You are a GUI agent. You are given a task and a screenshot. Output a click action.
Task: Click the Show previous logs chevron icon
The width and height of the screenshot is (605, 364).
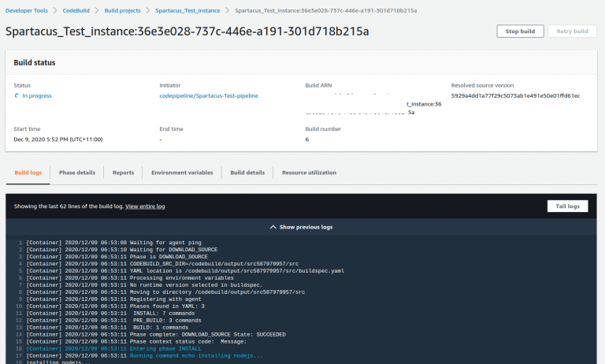(x=273, y=227)
